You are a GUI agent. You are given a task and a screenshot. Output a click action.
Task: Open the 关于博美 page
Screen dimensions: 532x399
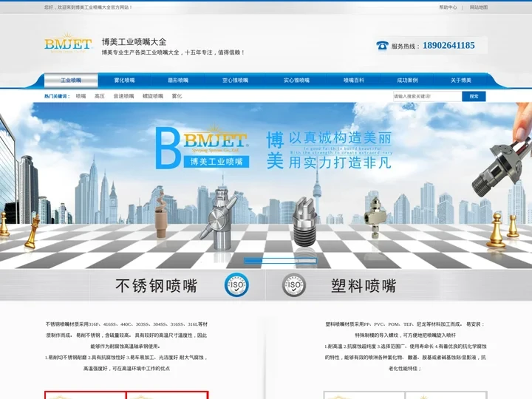461,81
